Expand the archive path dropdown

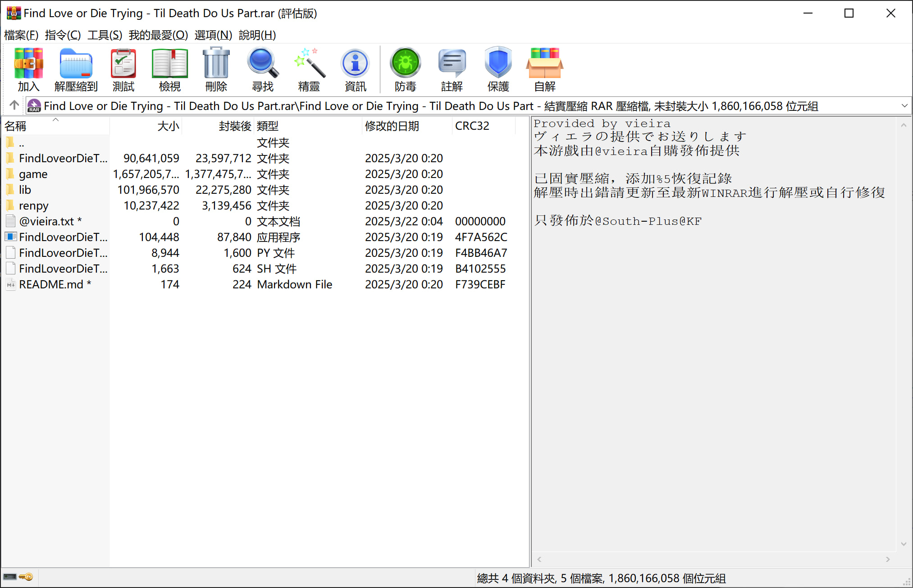[904, 106]
